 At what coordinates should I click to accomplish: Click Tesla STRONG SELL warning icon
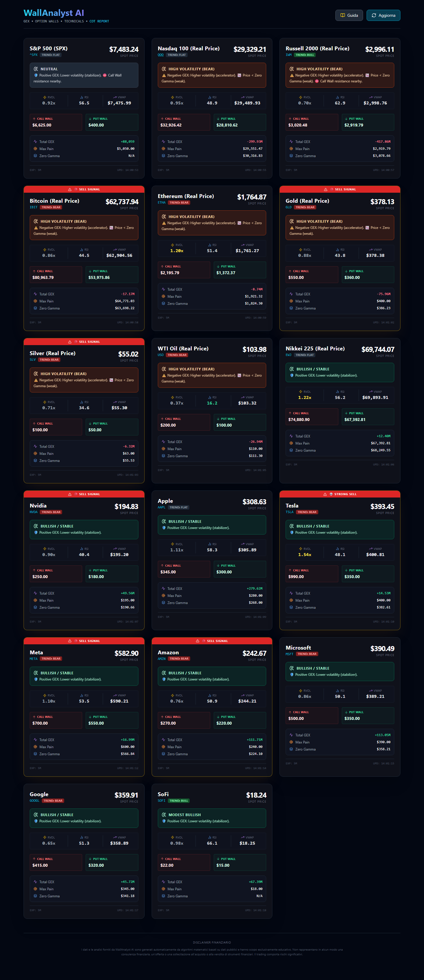coord(325,494)
